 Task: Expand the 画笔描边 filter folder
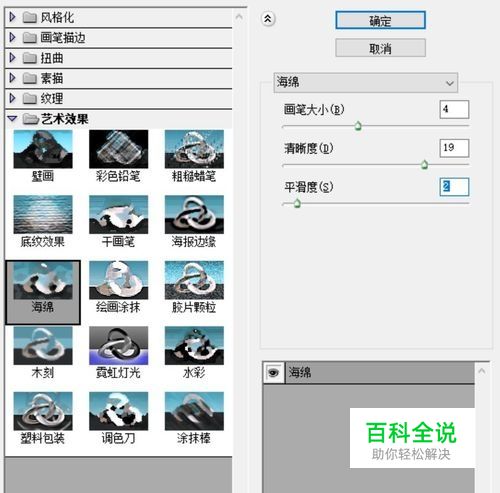12,37
